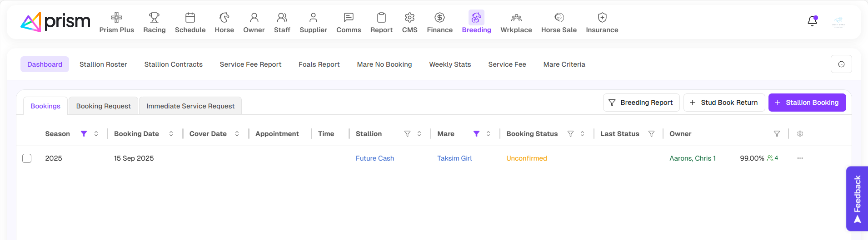Select the 2025 booking row checkbox

click(27, 158)
